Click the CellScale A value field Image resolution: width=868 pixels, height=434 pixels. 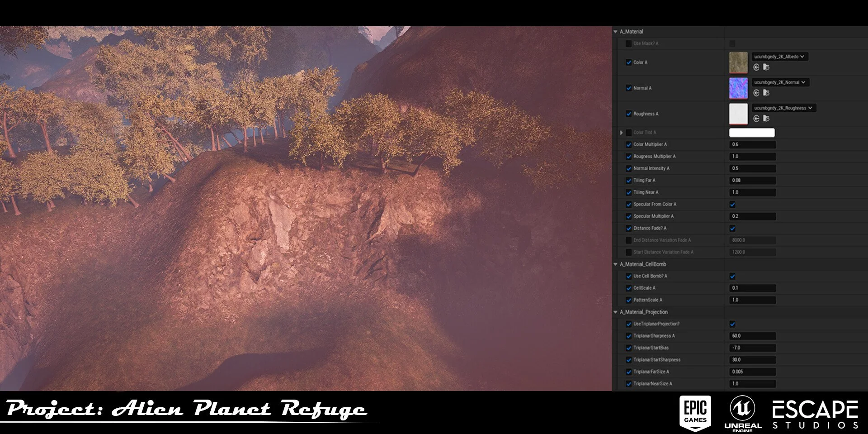tap(753, 288)
